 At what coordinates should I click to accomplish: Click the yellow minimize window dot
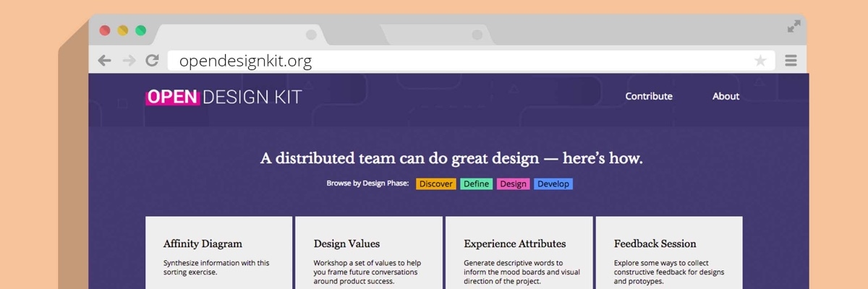(123, 30)
